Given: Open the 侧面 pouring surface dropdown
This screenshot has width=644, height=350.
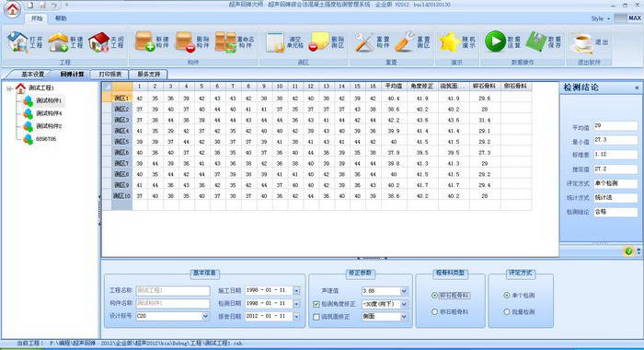Looking at the screenshot, I should [x=404, y=317].
